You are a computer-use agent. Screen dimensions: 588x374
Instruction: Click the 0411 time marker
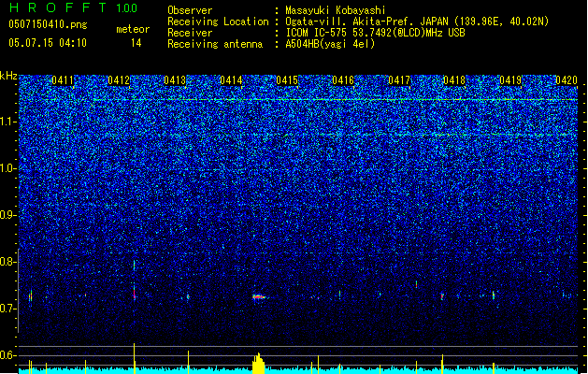click(x=63, y=80)
